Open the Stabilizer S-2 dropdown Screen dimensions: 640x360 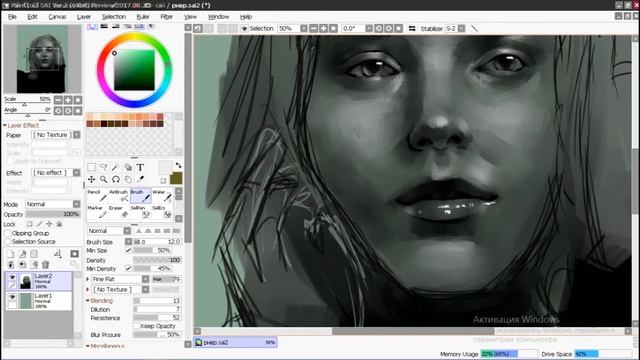point(461,29)
